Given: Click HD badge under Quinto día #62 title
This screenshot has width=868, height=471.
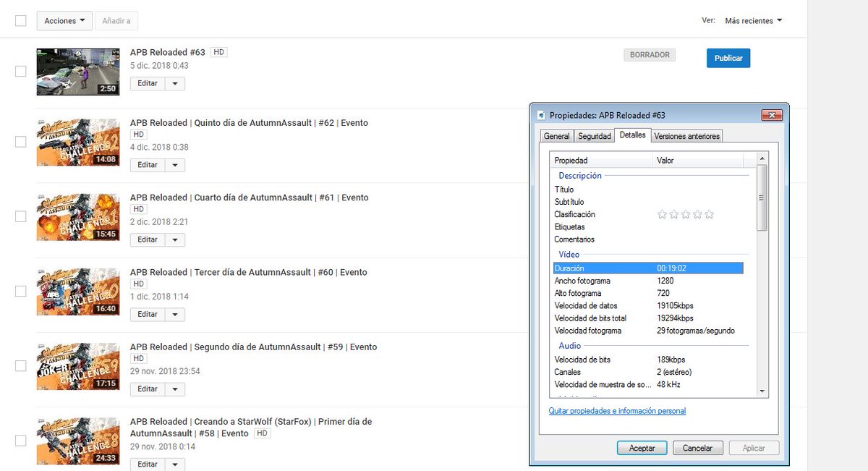Looking at the screenshot, I should tap(138, 135).
